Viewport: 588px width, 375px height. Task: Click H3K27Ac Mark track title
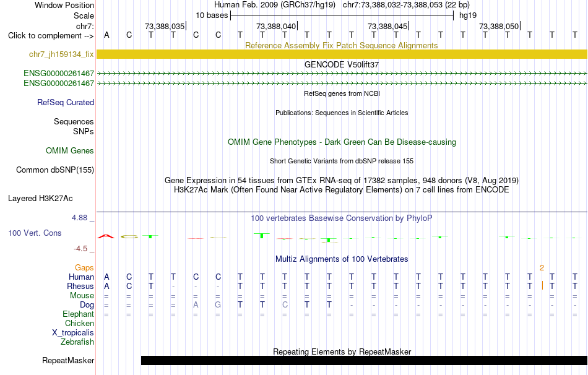click(342, 190)
